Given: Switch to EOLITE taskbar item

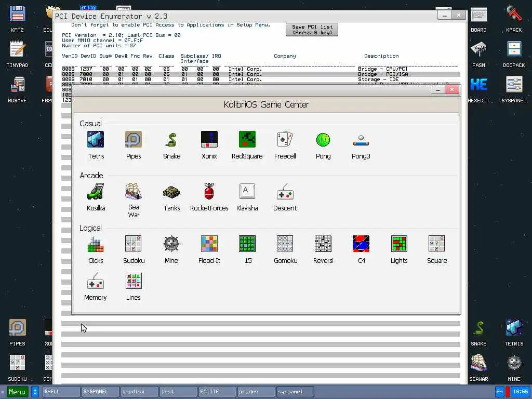Looking at the screenshot, I should coord(217,392).
